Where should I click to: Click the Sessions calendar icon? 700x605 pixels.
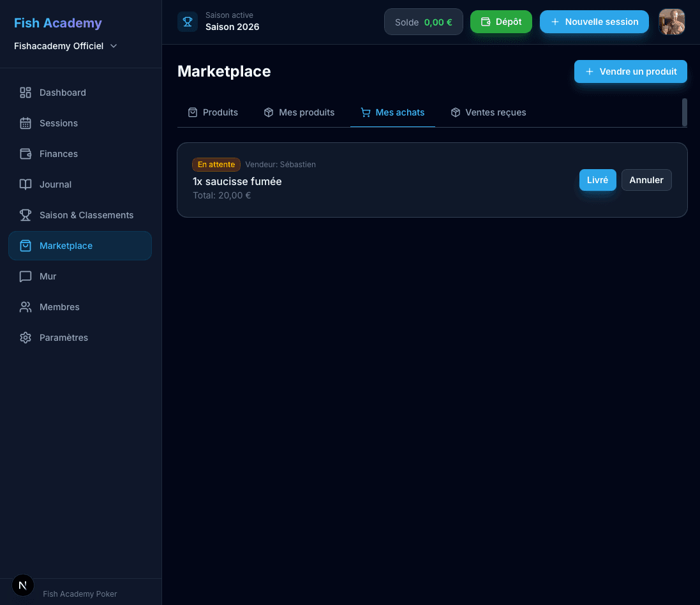pyautogui.click(x=26, y=123)
